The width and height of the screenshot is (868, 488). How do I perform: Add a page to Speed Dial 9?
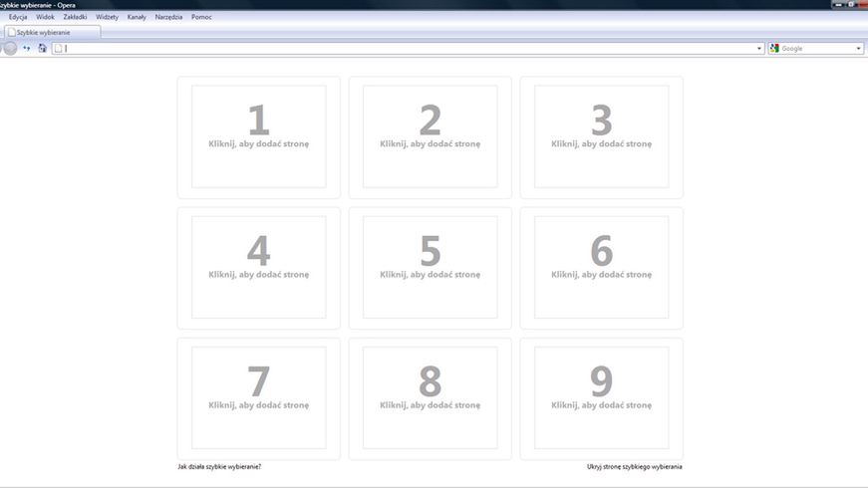point(602,398)
